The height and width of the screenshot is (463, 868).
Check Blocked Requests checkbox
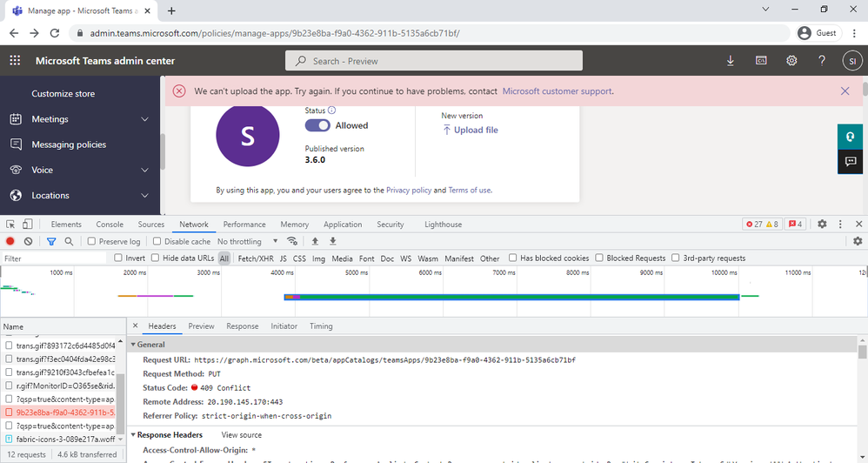(599, 258)
